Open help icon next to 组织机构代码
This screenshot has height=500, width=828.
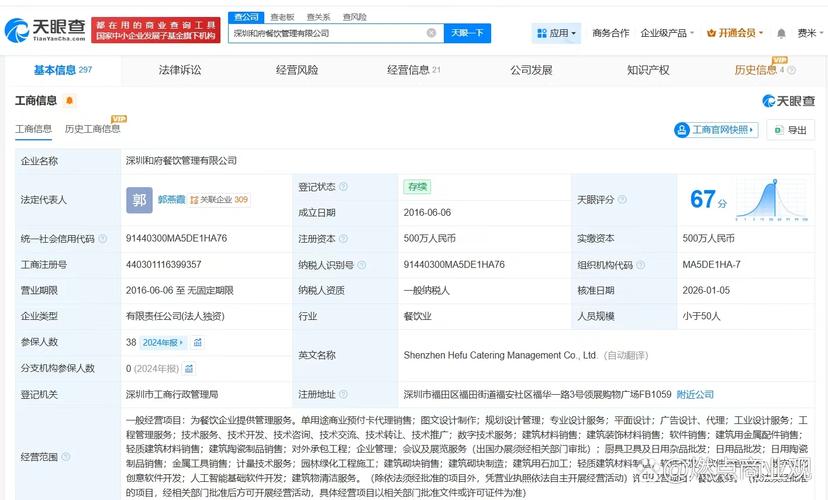[641, 265]
